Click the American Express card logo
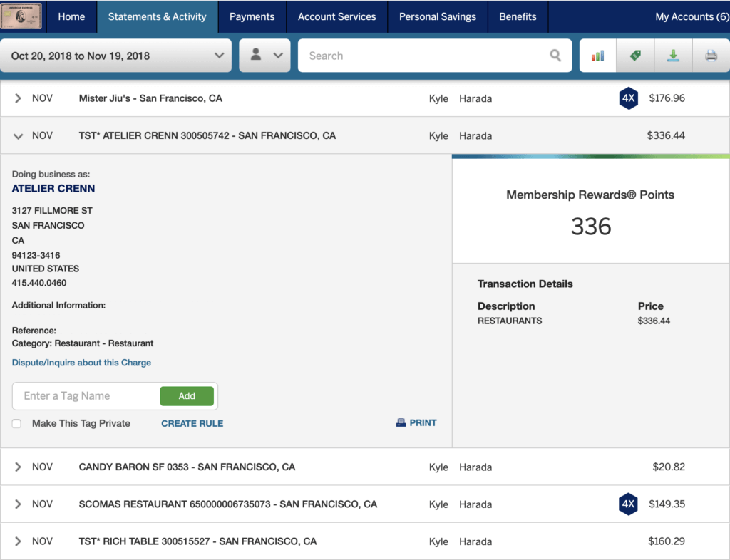This screenshot has width=730, height=560. click(21, 16)
